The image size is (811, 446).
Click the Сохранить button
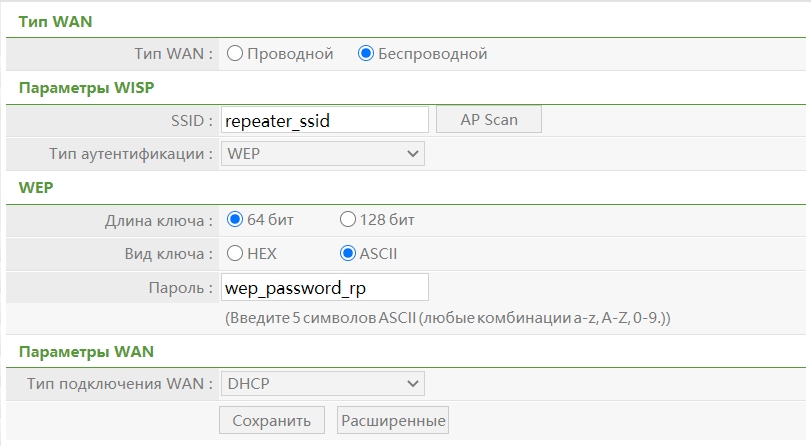[272, 420]
